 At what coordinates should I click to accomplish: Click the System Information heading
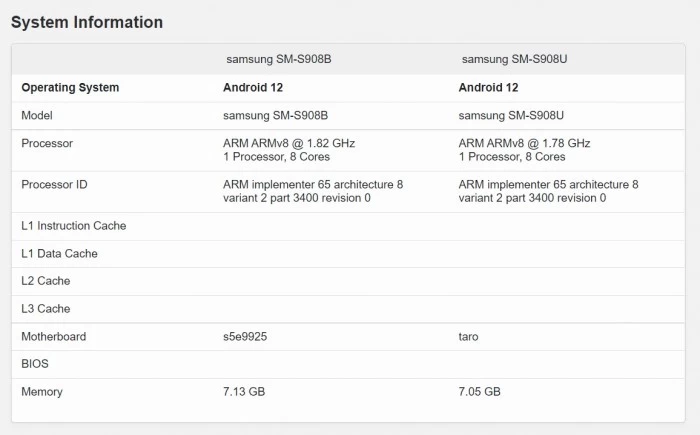point(87,22)
